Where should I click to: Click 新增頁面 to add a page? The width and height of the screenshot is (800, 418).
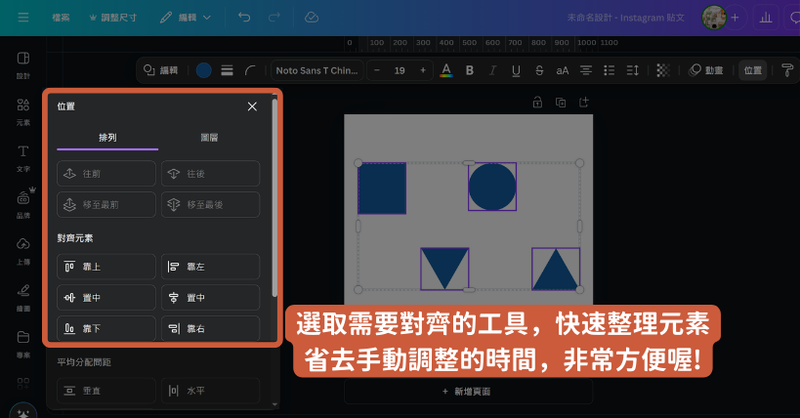467,391
